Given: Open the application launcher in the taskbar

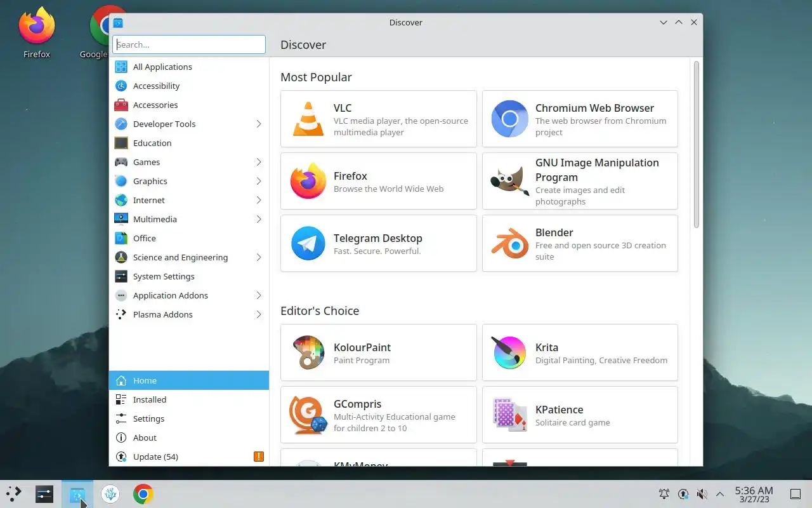Looking at the screenshot, I should [x=14, y=494].
